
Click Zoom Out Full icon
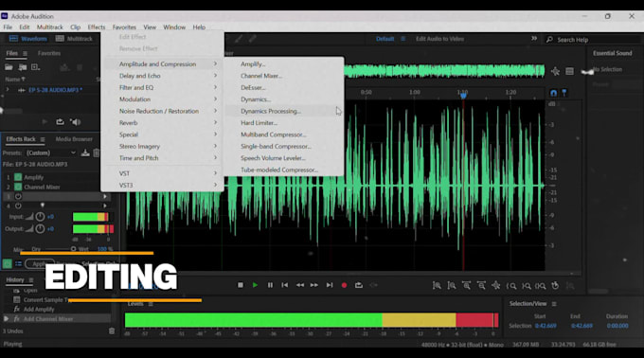495,285
